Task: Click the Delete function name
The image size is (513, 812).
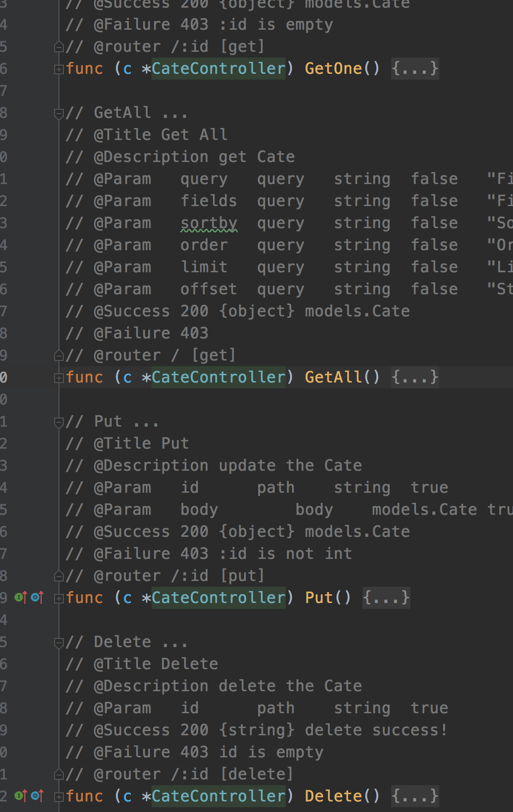Action: [333, 796]
